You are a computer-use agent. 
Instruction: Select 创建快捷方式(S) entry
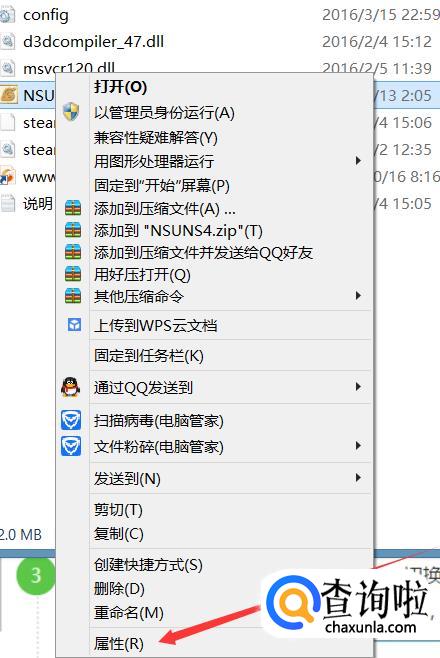(x=148, y=565)
